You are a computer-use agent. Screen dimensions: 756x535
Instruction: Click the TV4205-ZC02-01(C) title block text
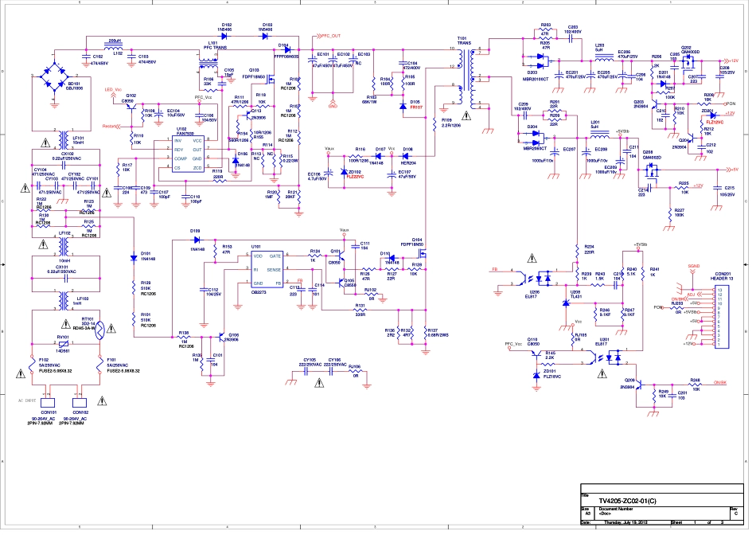[617, 502]
